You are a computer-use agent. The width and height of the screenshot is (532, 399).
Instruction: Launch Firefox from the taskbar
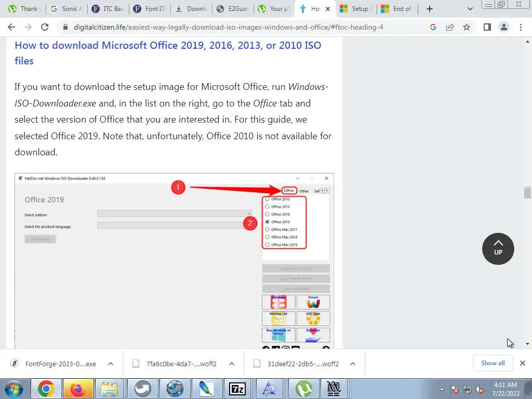coord(78,389)
